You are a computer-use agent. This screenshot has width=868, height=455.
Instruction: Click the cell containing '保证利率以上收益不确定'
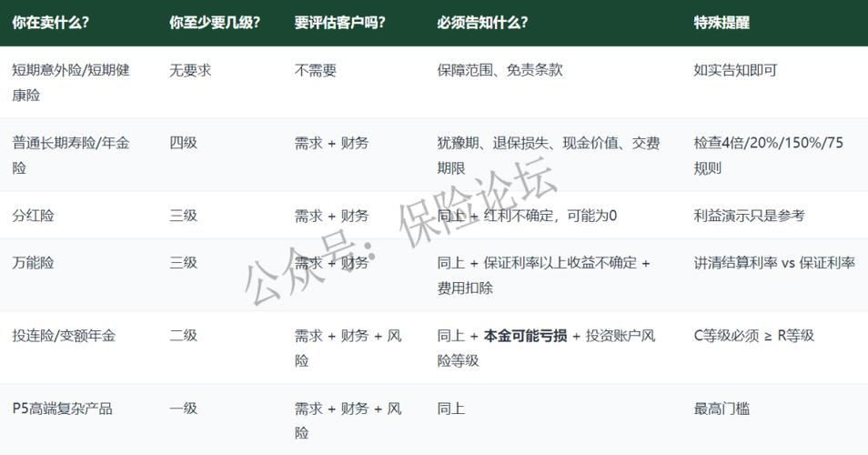pos(543,275)
